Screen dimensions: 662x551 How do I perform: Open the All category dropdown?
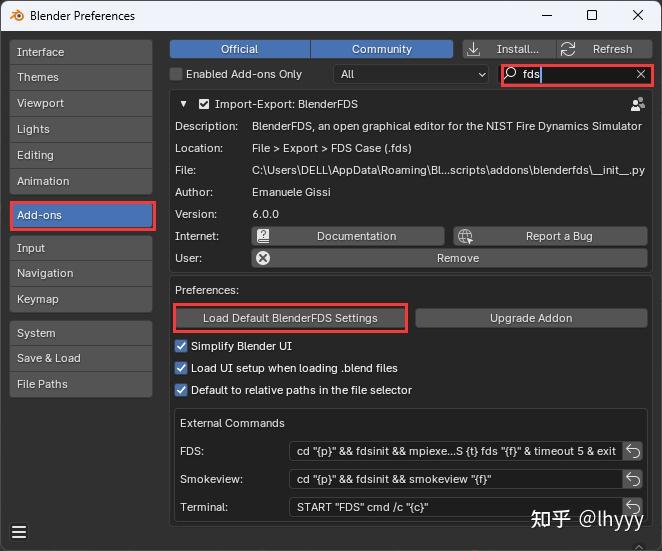point(412,74)
